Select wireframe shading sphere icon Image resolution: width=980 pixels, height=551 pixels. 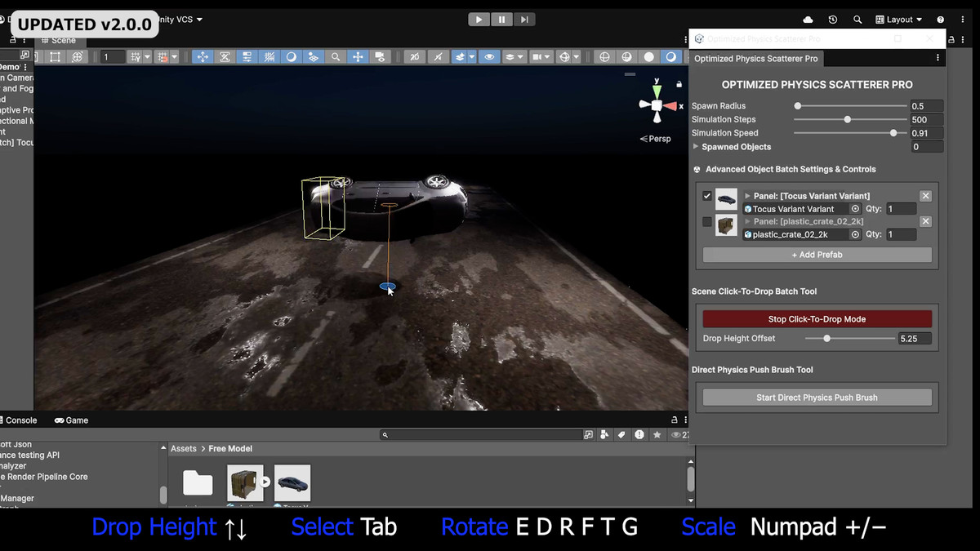[x=604, y=56]
